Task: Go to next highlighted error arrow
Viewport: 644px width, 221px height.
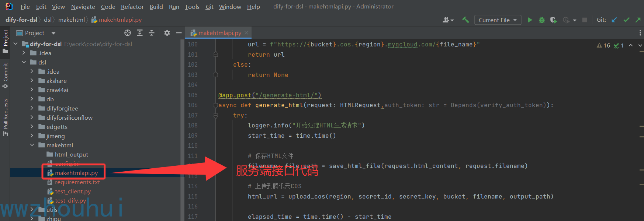Action: click(x=640, y=45)
